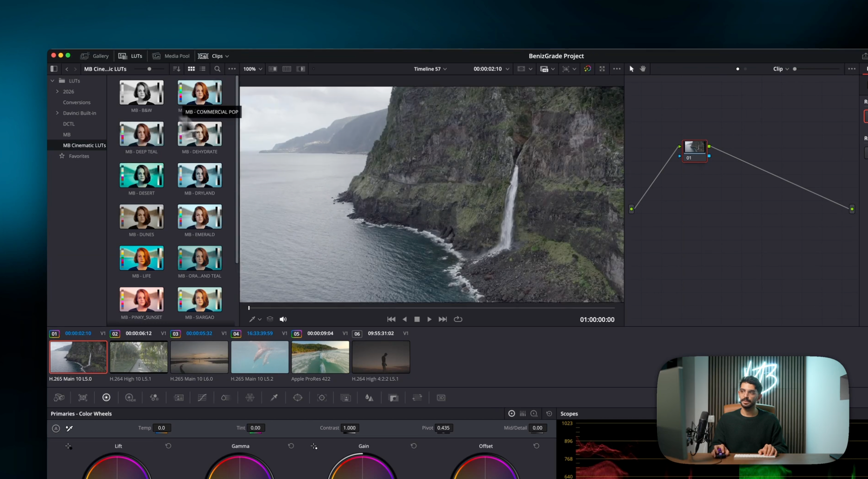Select clip 04 thumbnail in the timeline
The image size is (868, 479).
(x=260, y=357)
